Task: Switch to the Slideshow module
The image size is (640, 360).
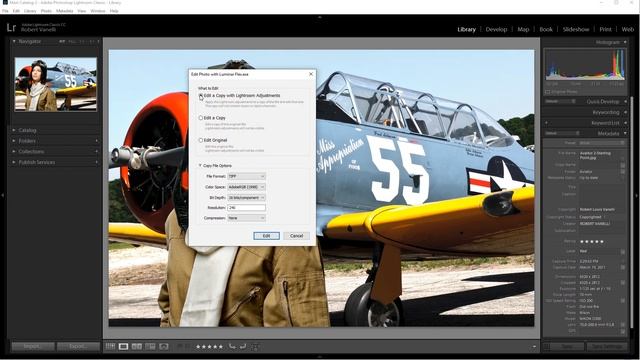Action: pyautogui.click(x=576, y=29)
